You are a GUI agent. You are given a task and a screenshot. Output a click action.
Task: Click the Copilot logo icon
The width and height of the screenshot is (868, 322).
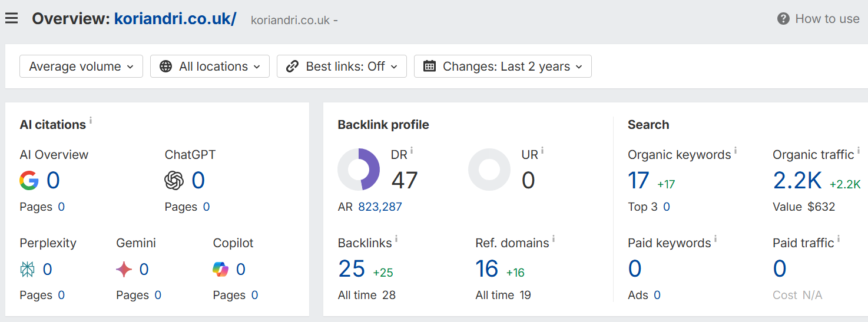pyautogui.click(x=221, y=270)
